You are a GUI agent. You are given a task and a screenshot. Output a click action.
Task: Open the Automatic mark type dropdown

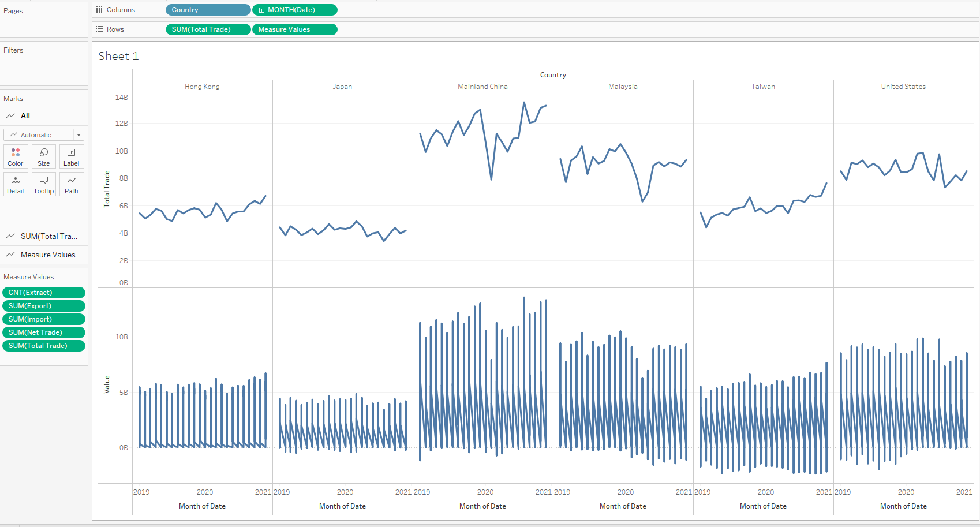click(x=44, y=135)
